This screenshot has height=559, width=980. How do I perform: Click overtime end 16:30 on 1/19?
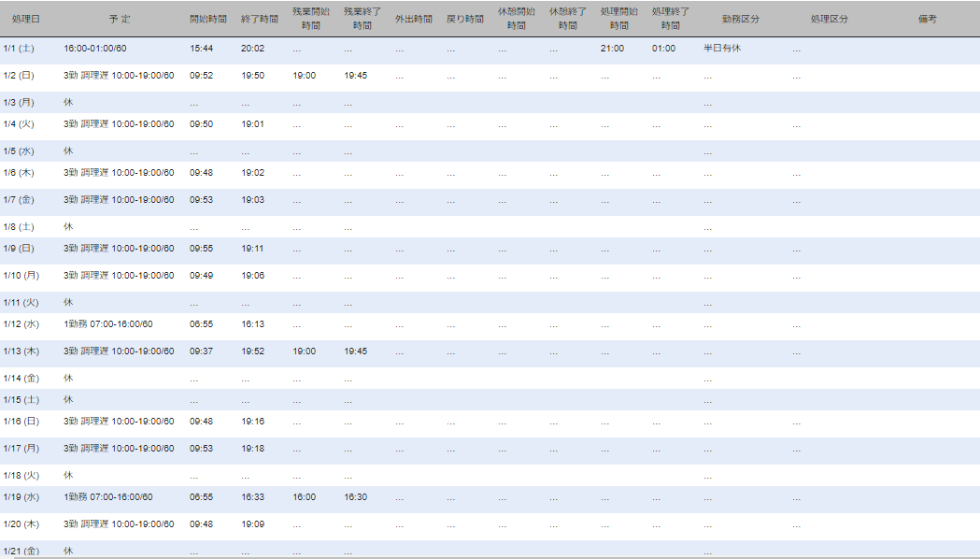(355, 497)
